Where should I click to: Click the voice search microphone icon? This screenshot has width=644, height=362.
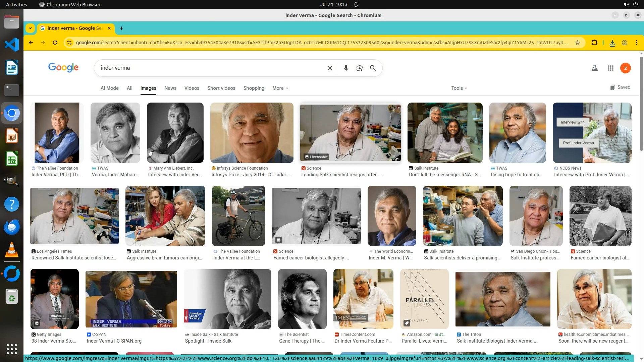click(x=346, y=68)
